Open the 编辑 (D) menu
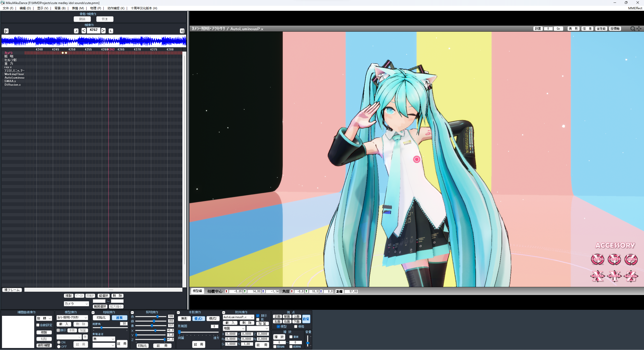The height and width of the screenshot is (350, 644). coord(25,8)
